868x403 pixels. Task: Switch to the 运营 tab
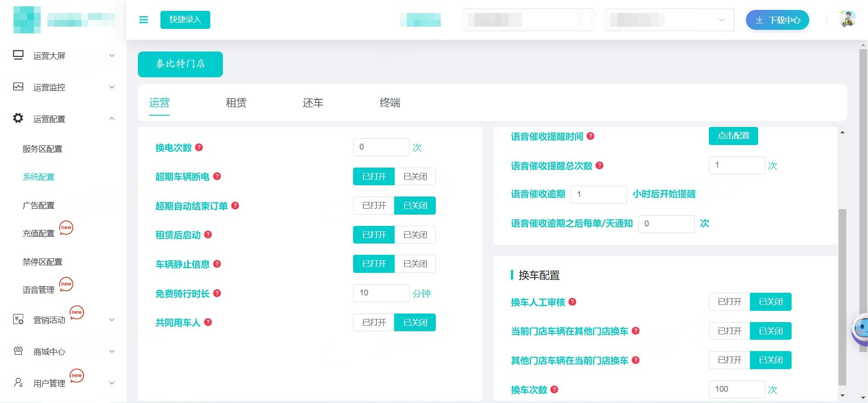coord(159,103)
